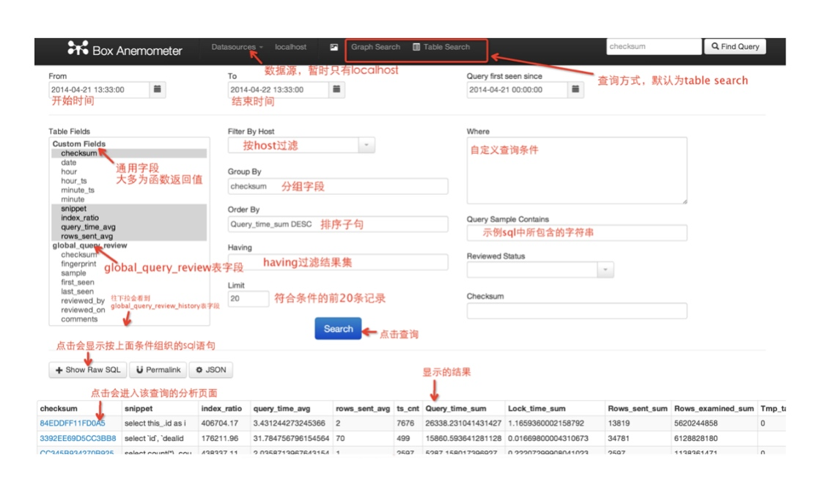
Task: Click Show Raw SQL button
Action: [87, 370]
